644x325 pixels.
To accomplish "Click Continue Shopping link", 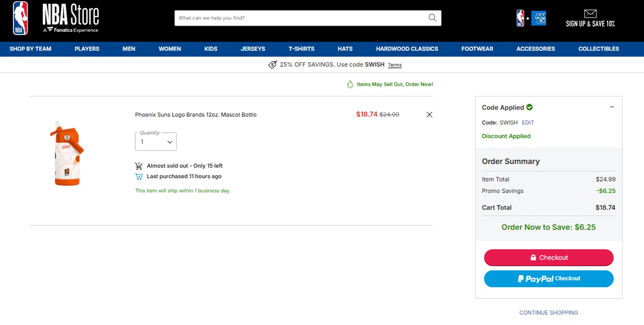I will coord(549,313).
